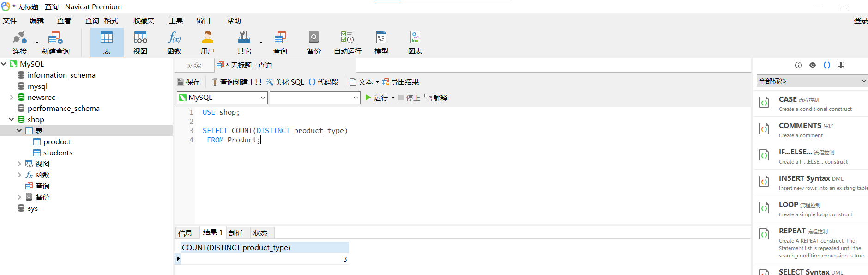Open the 全部标签 tags dropdown
868x275 pixels.
tap(812, 81)
